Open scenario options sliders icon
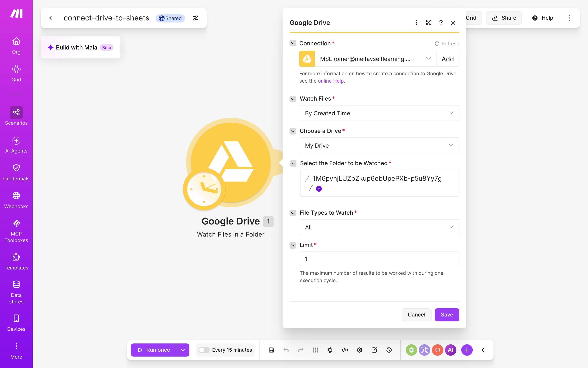Viewport: 588px width, 368px height. [196, 18]
